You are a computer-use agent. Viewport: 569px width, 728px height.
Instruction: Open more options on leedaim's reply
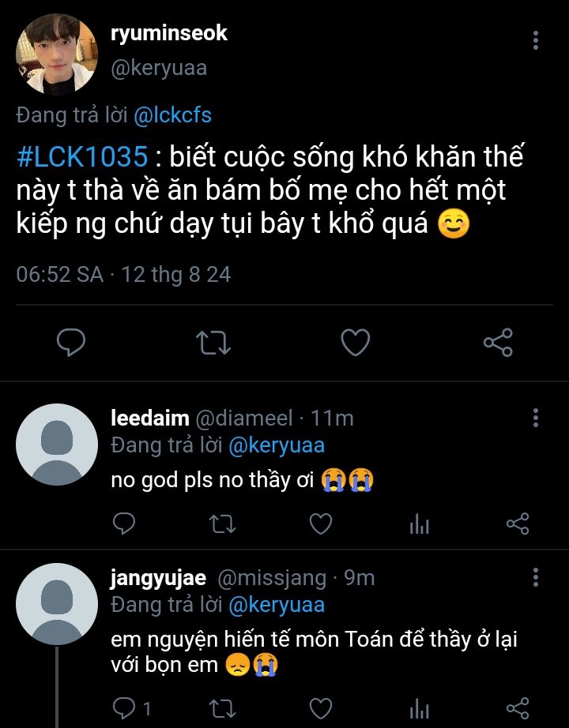pos(537,418)
